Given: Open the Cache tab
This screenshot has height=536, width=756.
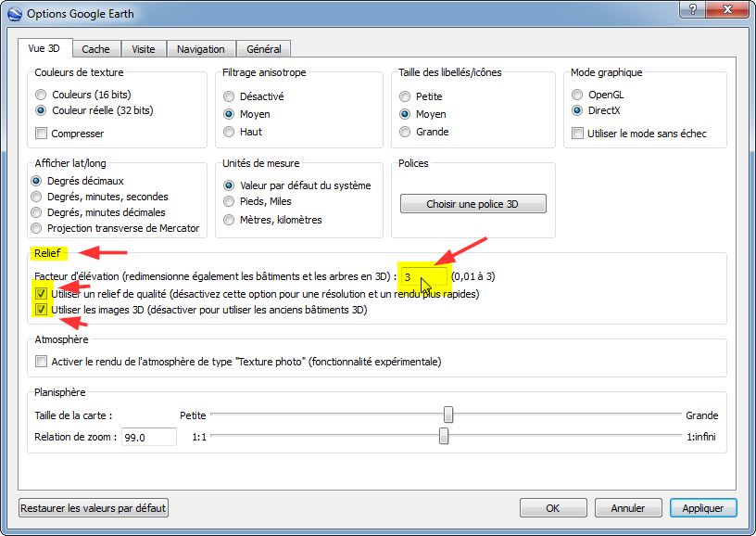Looking at the screenshot, I should tap(95, 49).
